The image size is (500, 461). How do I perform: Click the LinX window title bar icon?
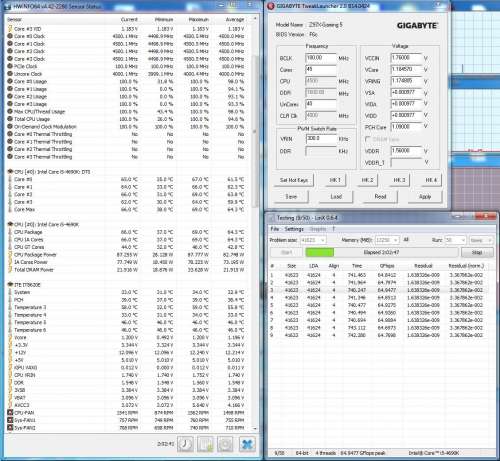272,218
